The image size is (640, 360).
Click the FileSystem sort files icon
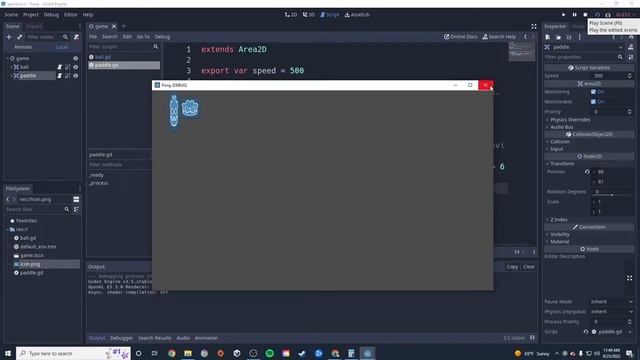76,209
